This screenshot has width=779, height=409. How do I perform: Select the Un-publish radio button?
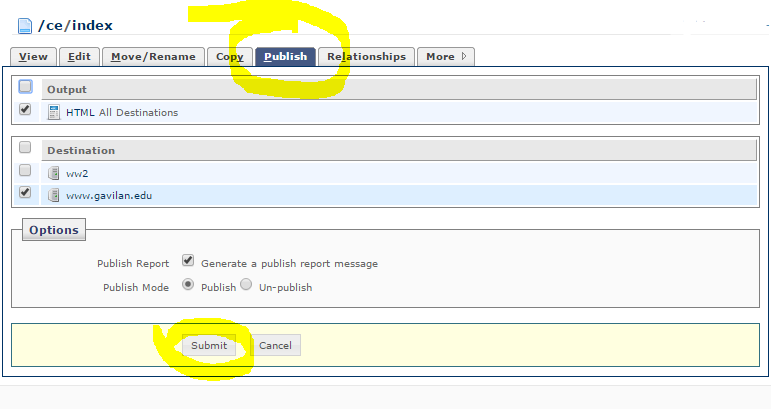point(246,285)
